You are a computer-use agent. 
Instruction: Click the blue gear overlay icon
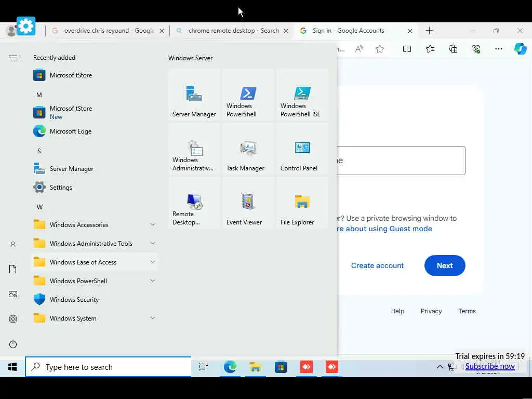point(26,26)
